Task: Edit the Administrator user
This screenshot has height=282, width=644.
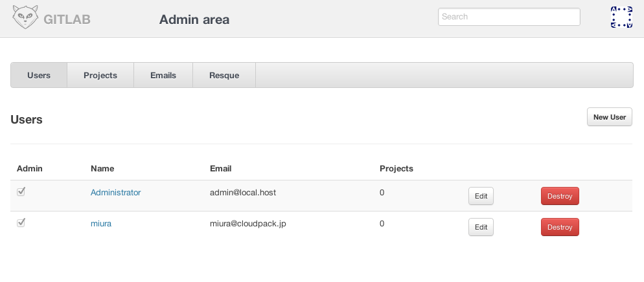Action: [481, 196]
